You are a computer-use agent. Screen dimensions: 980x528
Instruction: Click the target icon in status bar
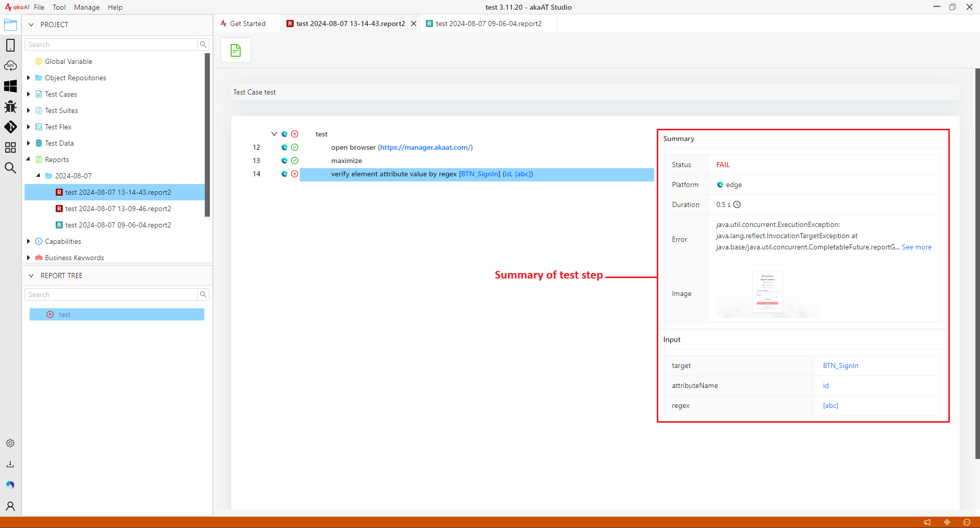tap(947, 522)
